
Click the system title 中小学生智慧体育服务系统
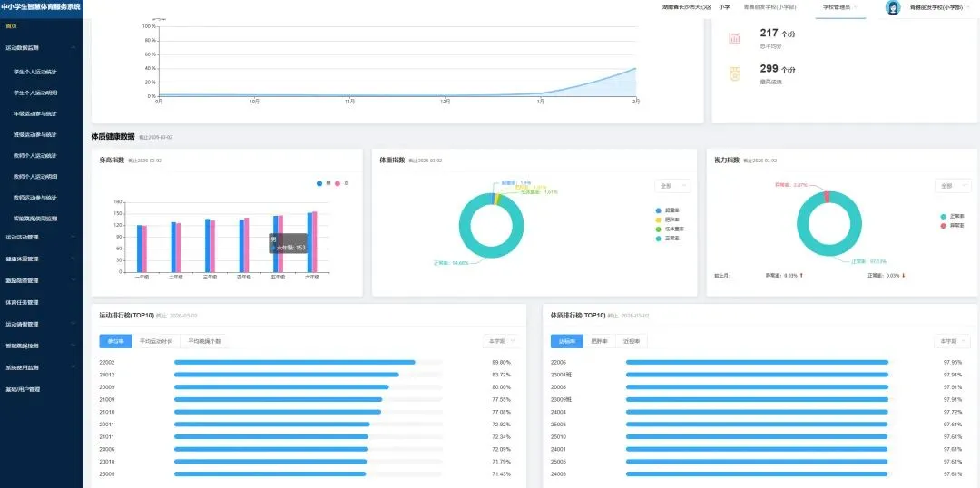click(41, 7)
